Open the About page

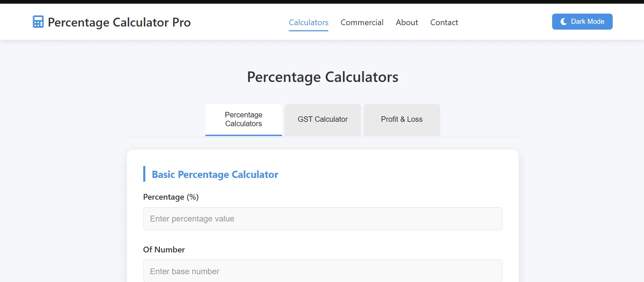click(x=407, y=22)
